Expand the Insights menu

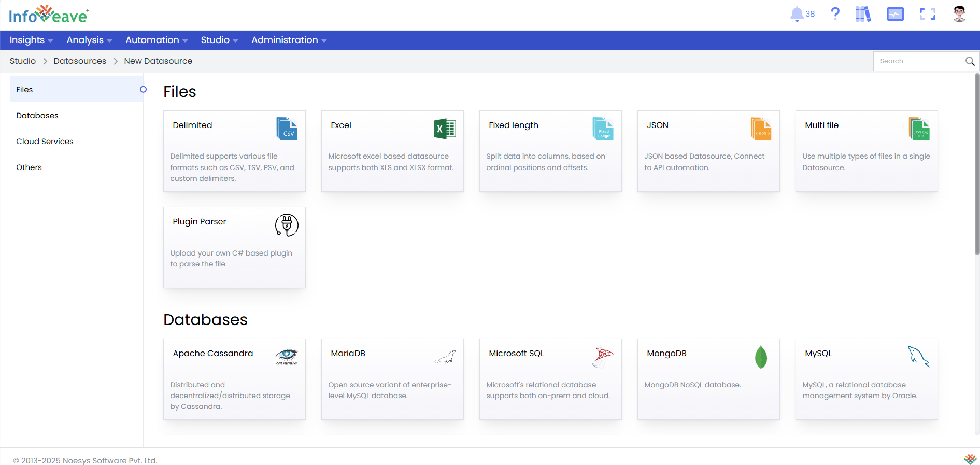coord(31,40)
